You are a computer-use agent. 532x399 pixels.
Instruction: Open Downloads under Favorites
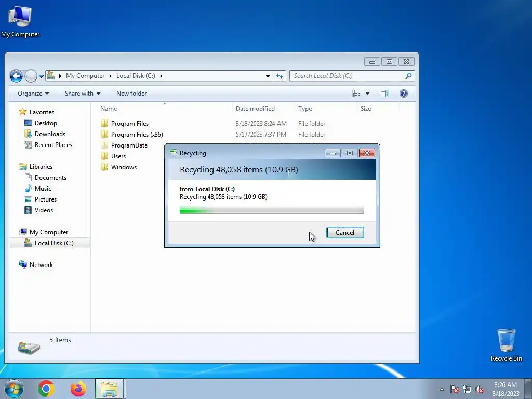(x=50, y=134)
